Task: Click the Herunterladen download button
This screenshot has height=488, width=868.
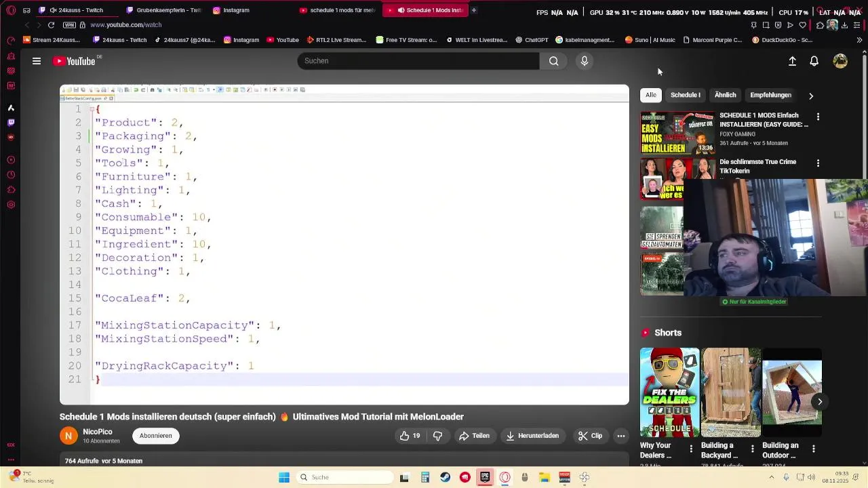Action: click(x=532, y=436)
